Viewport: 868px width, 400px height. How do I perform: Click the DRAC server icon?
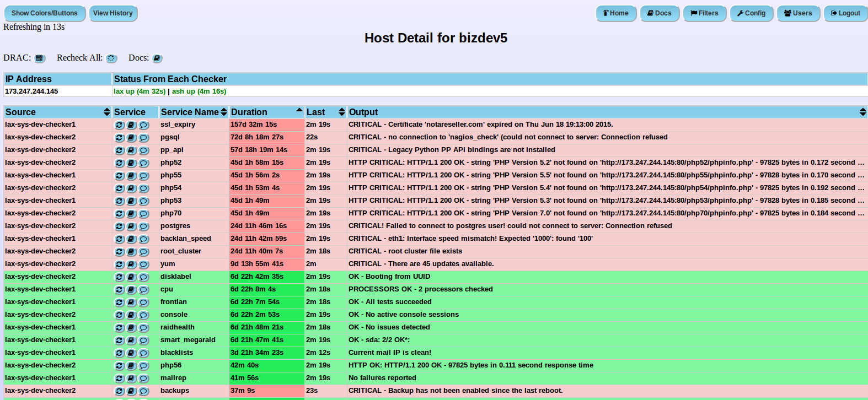tap(39, 58)
